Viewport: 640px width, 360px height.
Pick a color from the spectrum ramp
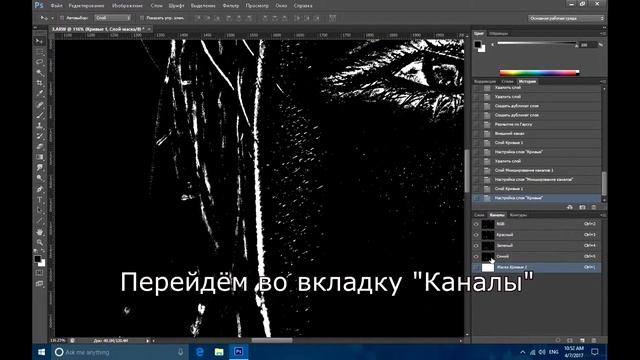[539, 73]
